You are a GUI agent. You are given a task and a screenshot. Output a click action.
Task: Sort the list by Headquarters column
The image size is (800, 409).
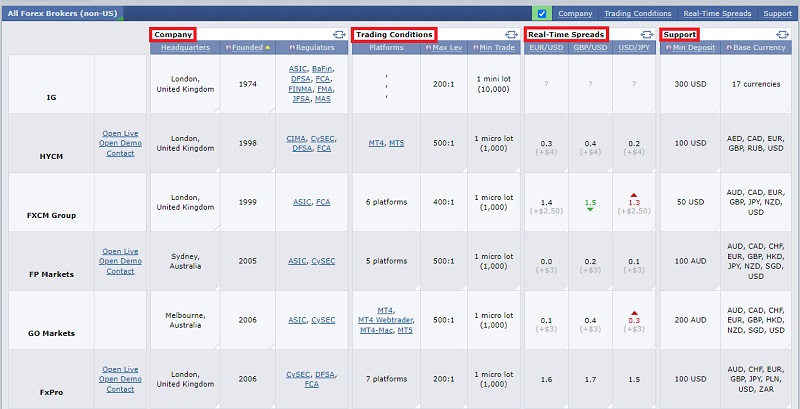[185, 48]
